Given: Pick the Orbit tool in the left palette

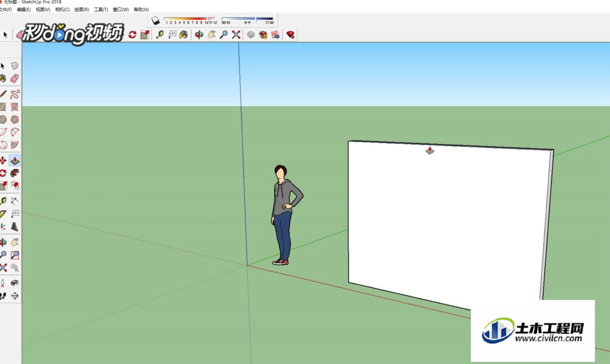Looking at the screenshot, I should (x=3, y=242).
